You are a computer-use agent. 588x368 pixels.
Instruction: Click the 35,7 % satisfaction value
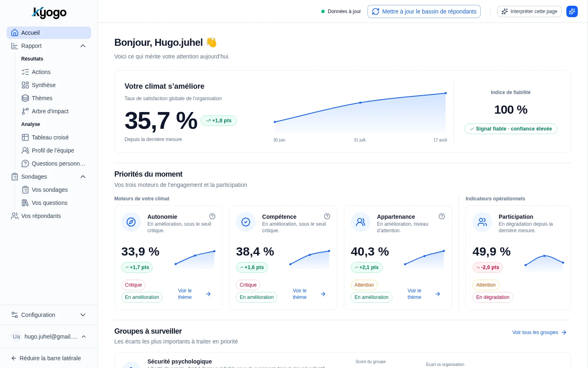coord(161,121)
